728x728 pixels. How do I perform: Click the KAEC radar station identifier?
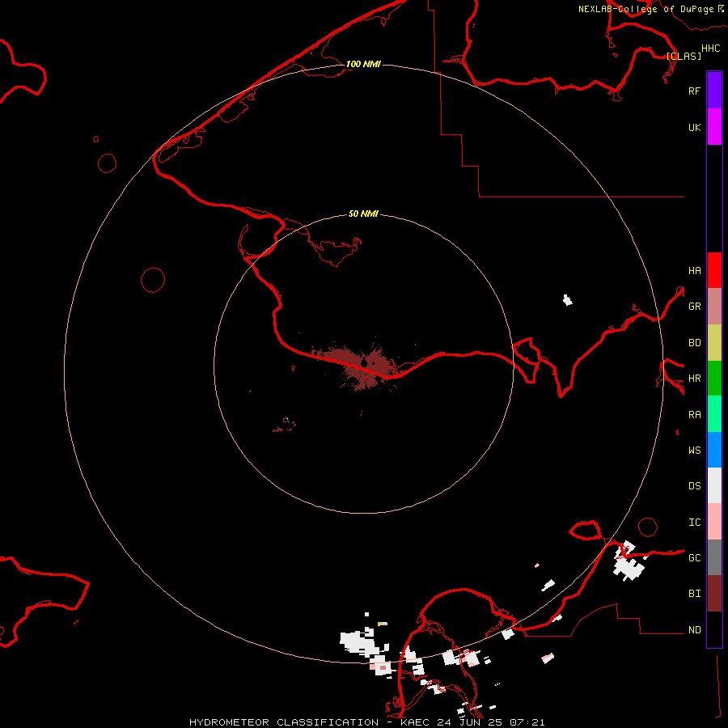coord(415,722)
